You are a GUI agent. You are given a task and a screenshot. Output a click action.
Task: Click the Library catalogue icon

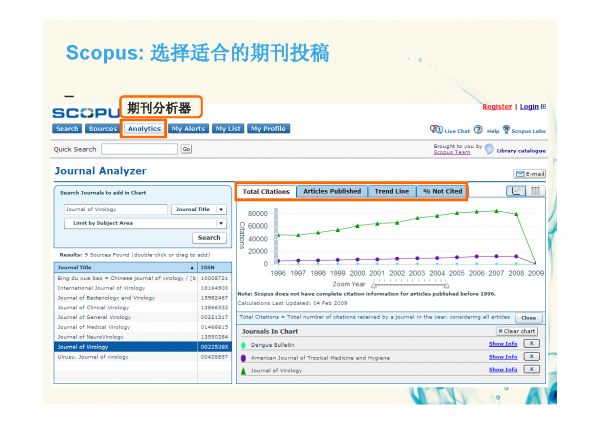(489, 148)
